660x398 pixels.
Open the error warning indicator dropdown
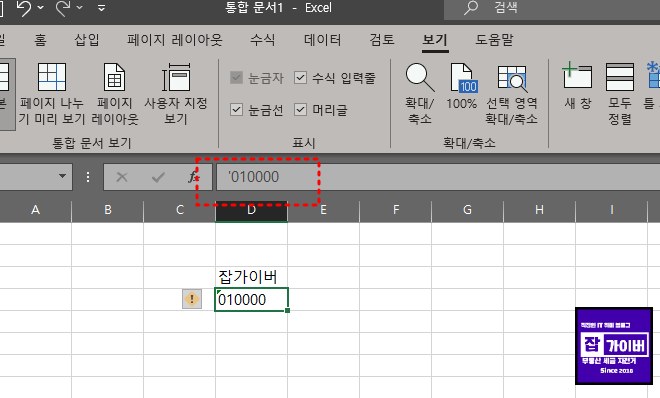[x=192, y=299]
